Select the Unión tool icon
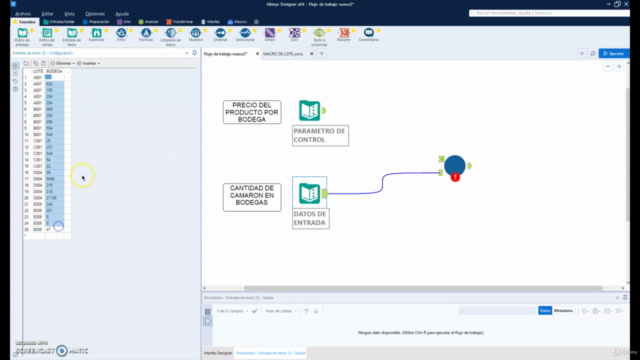640x360 pixels. click(270, 33)
